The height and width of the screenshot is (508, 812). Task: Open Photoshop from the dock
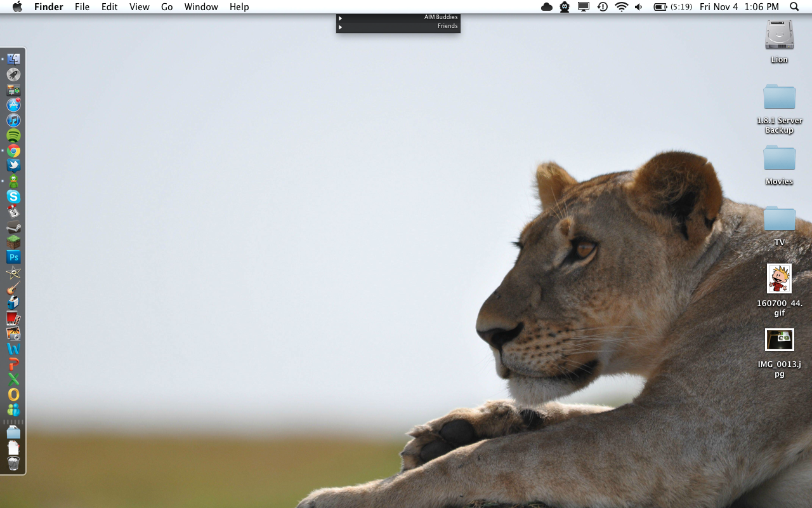13,257
